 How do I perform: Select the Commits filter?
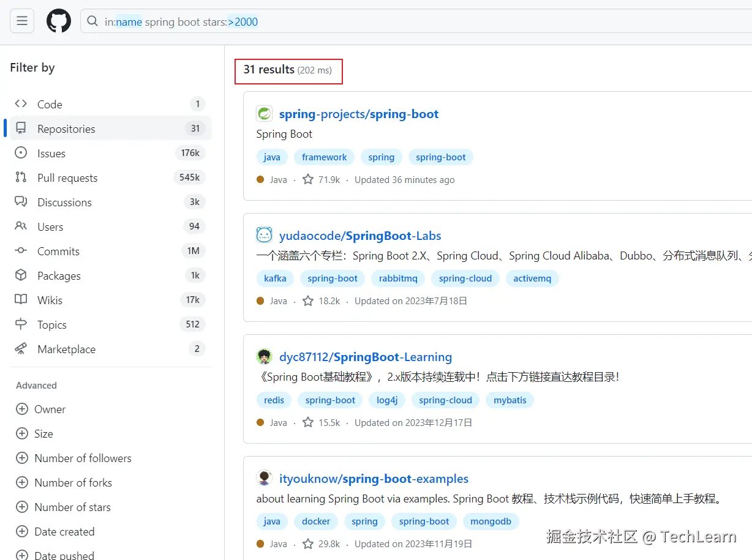pos(110,251)
